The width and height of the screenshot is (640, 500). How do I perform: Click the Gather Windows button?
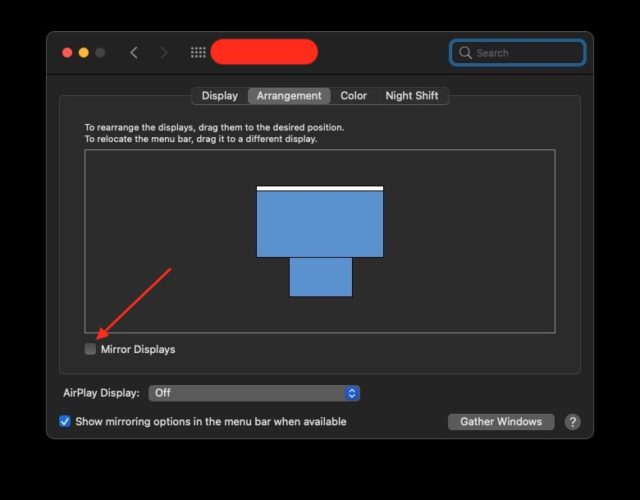pos(501,422)
